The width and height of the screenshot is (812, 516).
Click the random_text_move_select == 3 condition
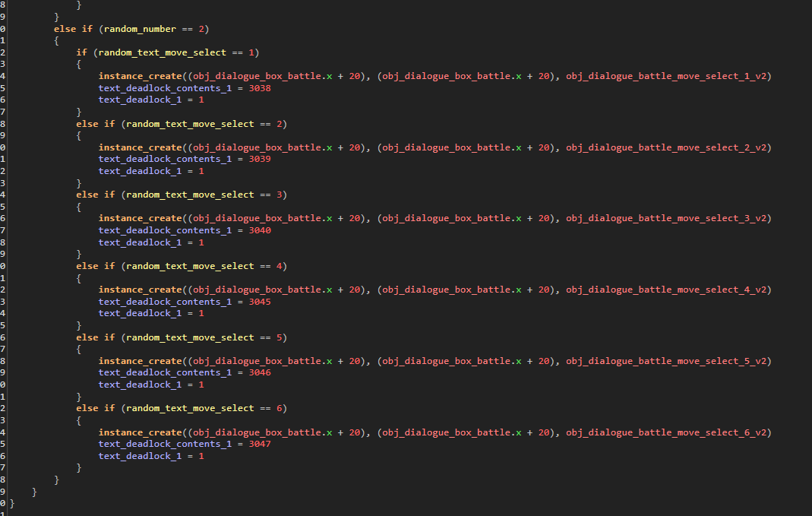(204, 195)
